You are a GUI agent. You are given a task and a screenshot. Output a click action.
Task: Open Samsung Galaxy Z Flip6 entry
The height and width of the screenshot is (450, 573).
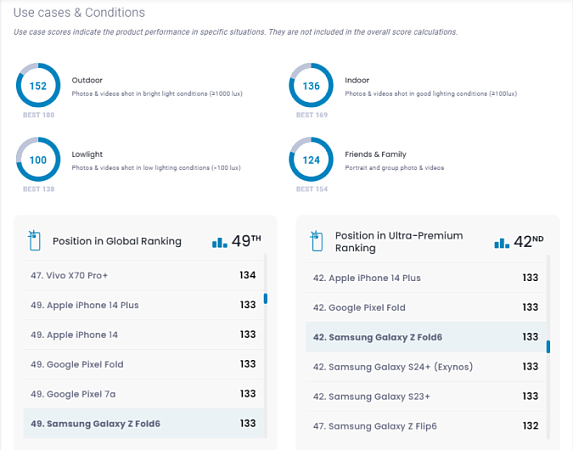[426, 426]
